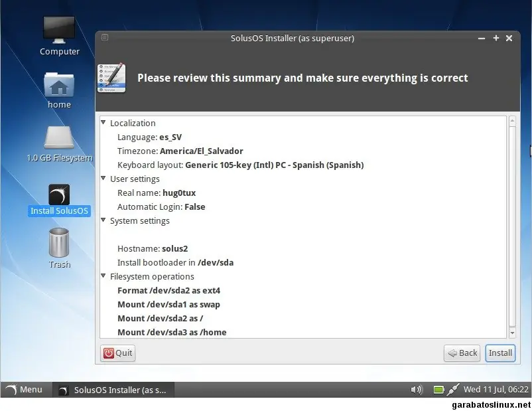Click the SolusOS Installer (as superuser) title text
The image size is (532, 411).
click(293, 38)
